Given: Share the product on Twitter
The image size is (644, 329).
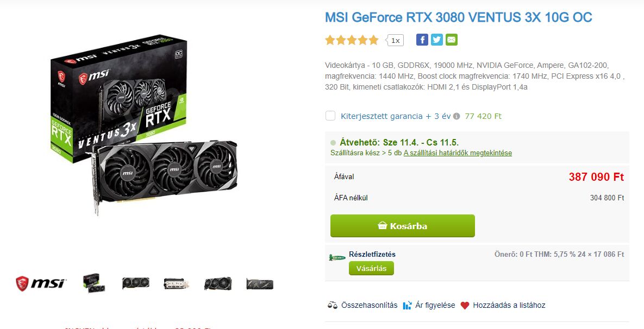Looking at the screenshot, I should 436,40.
